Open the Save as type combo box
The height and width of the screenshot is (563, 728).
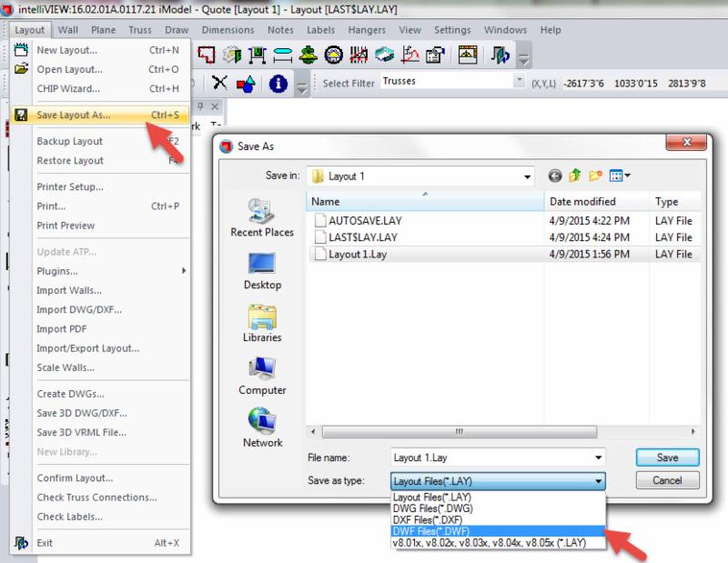coord(498,481)
